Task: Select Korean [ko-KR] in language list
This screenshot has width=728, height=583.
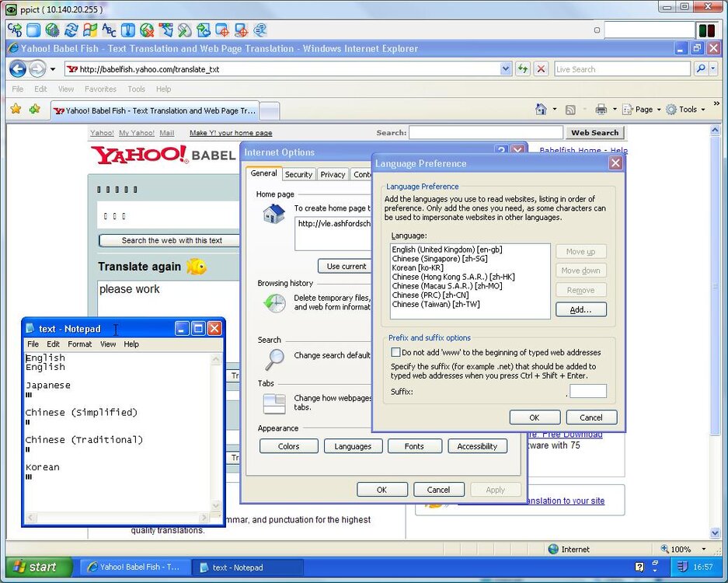Action: (418, 267)
